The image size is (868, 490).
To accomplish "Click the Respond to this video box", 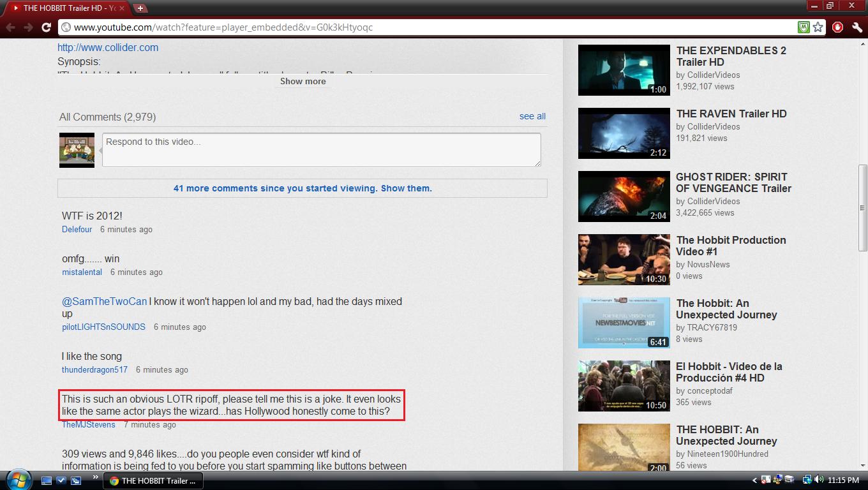I will pyautogui.click(x=322, y=150).
